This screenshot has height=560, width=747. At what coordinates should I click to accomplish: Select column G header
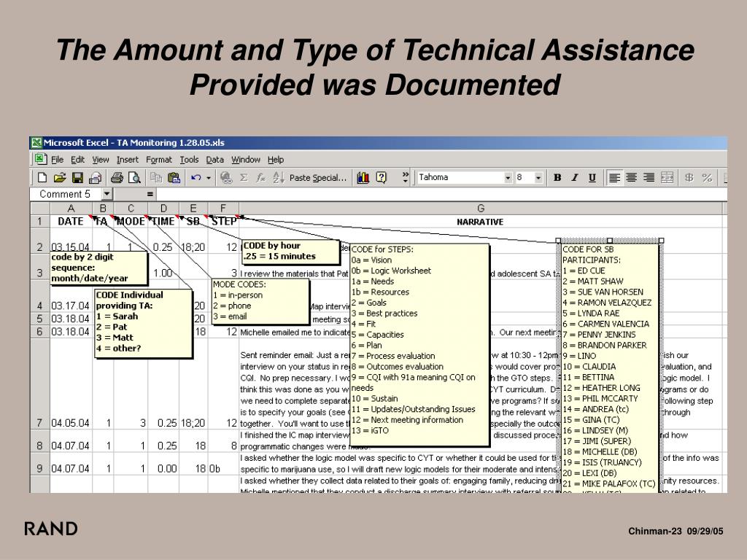(481, 208)
